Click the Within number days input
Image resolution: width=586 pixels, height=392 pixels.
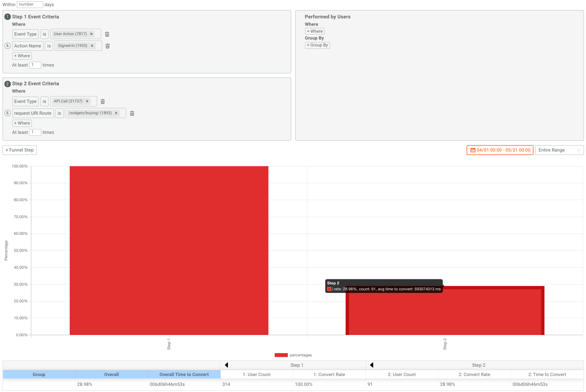29,4
